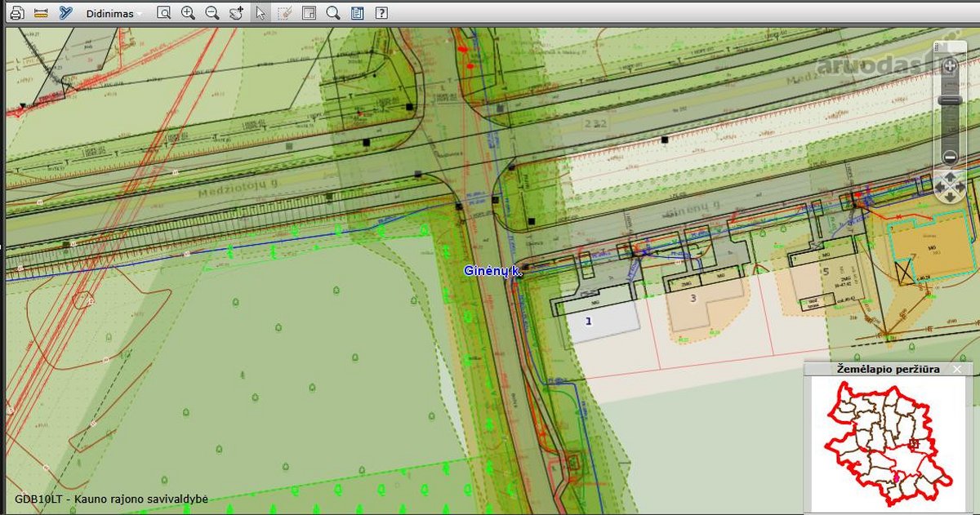Select the zoom in magnifier tool
Viewport: 980px width, 515px height.
click(x=188, y=13)
